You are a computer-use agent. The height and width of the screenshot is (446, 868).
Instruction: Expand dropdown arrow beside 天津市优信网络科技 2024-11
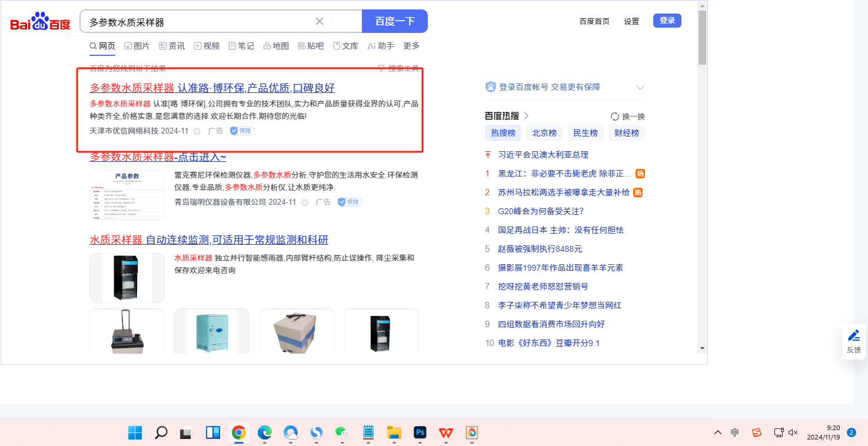(197, 131)
